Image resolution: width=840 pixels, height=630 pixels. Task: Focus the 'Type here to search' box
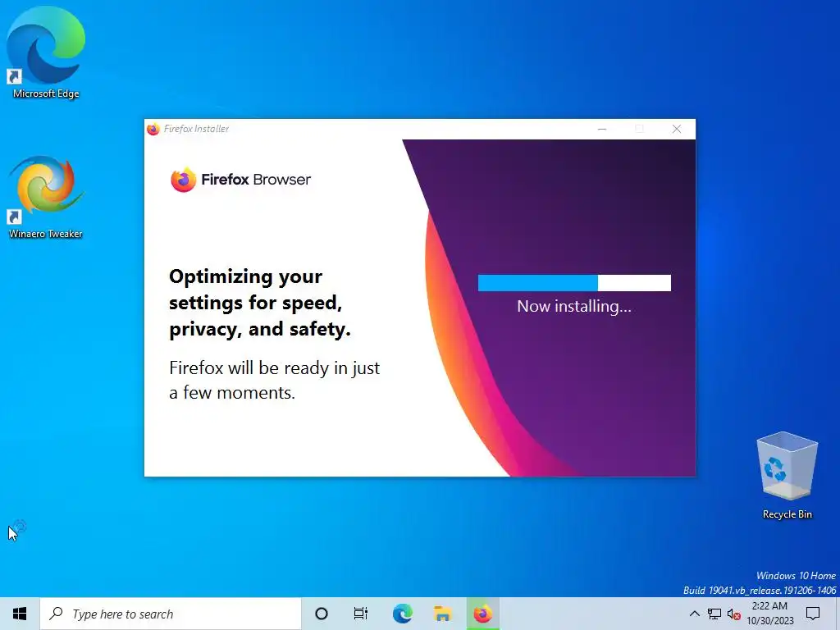coord(171,614)
